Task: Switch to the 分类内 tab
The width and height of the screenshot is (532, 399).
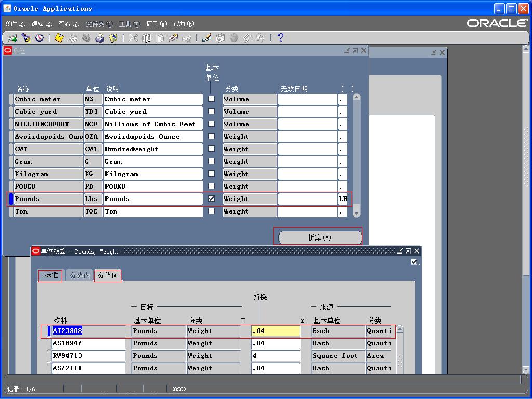Action: pos(79,275)
